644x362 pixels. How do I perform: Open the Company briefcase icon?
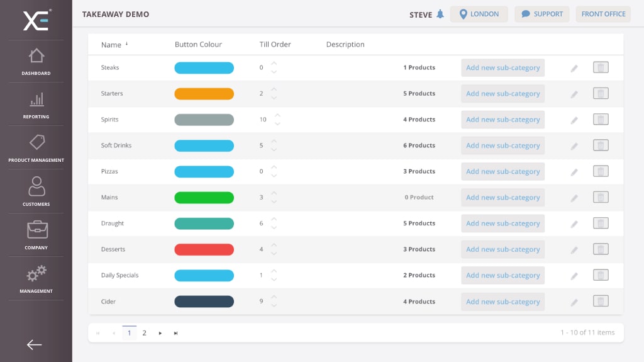[36, 235]
